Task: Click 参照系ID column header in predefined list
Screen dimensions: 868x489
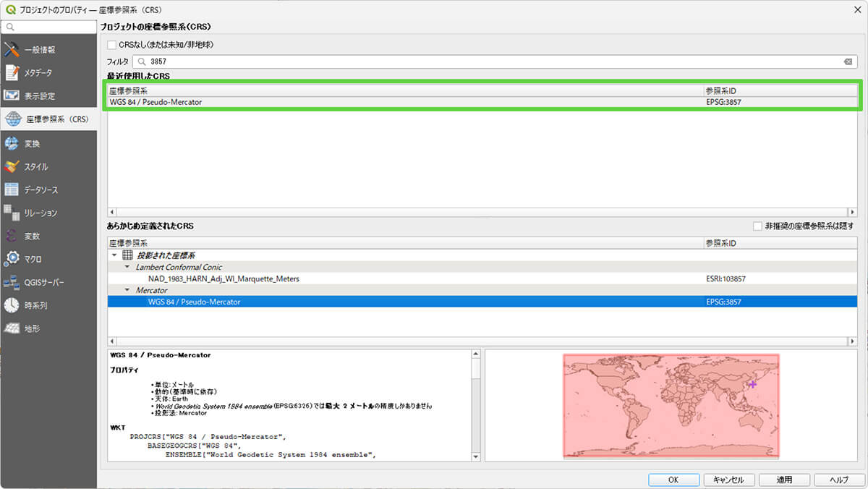Action: point(780,244)
